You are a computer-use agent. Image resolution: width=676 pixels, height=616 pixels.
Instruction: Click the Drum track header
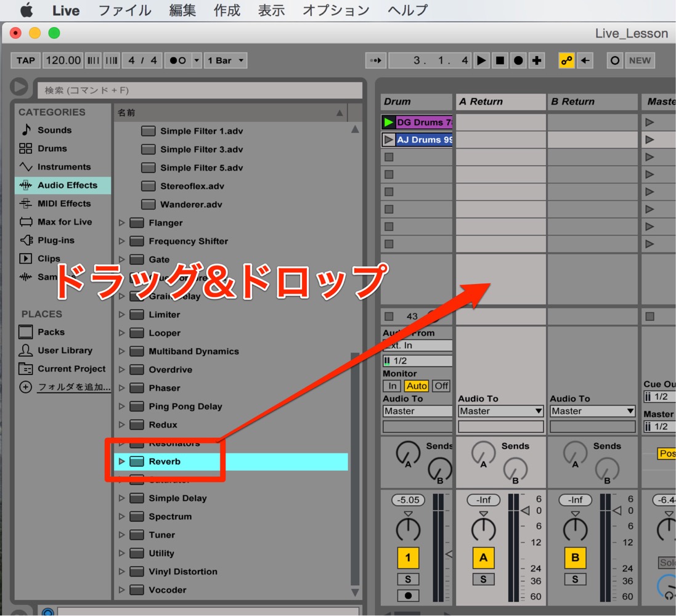[x=417, y=102]
